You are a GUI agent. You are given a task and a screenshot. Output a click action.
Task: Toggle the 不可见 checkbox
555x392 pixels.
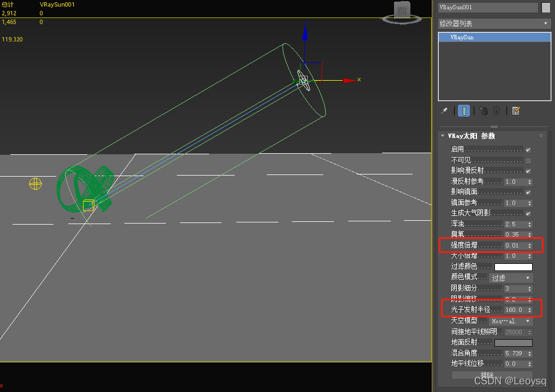pyautogui.click(x=528, y=160)
